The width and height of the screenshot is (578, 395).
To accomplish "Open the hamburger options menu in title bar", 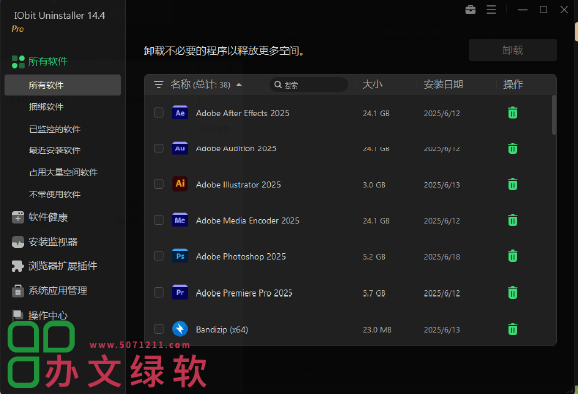I will pyautogui.click(x=491, y=10).
